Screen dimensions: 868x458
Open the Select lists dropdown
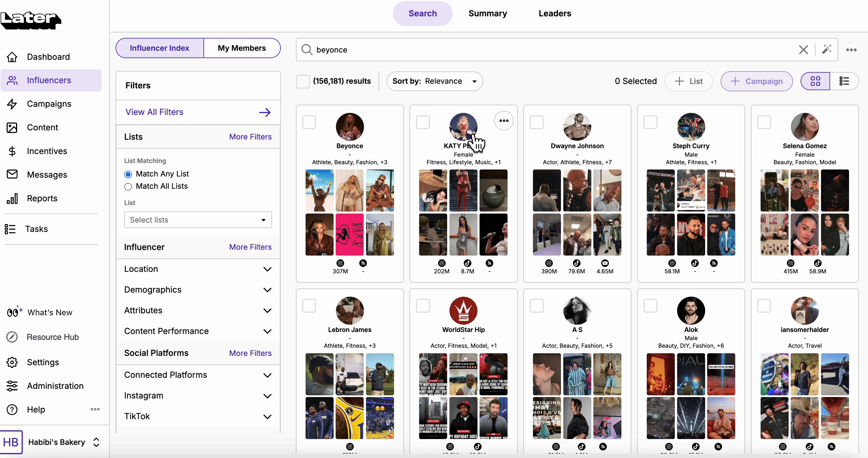(198, 220)
